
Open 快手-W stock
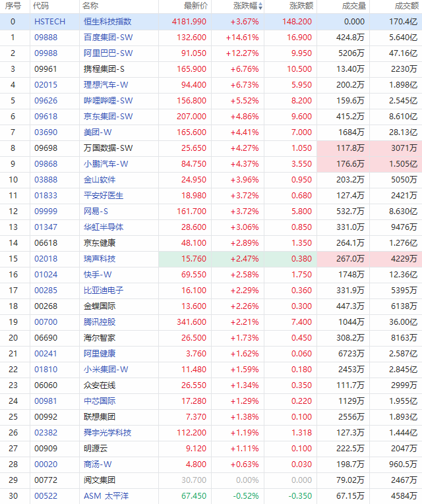pyautogui.click(x=98, y=274)
